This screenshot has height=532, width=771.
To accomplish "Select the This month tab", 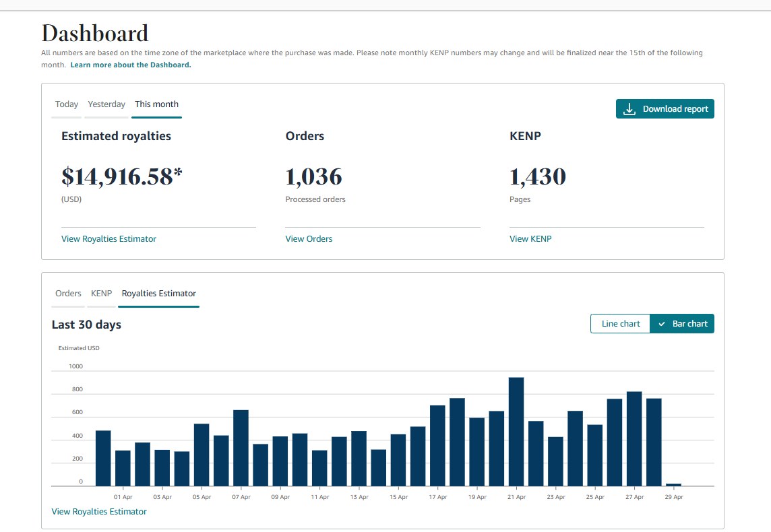I will click(x=156, y=104).
